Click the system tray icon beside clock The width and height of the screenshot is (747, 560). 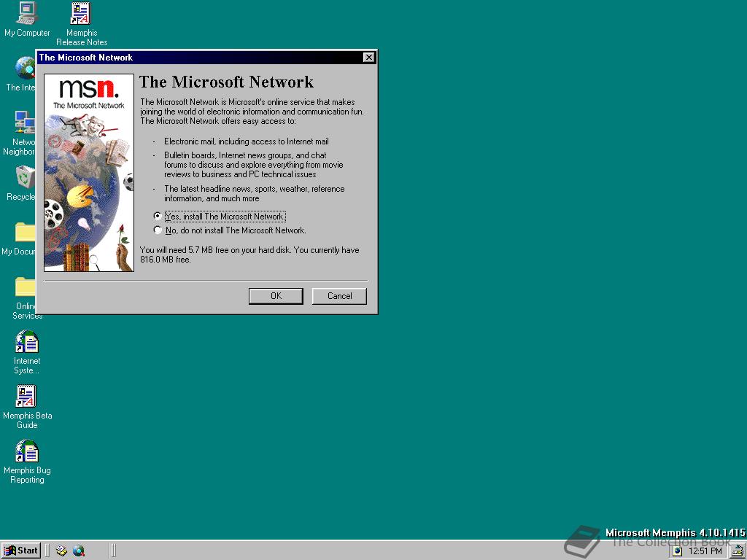(678, 551)
